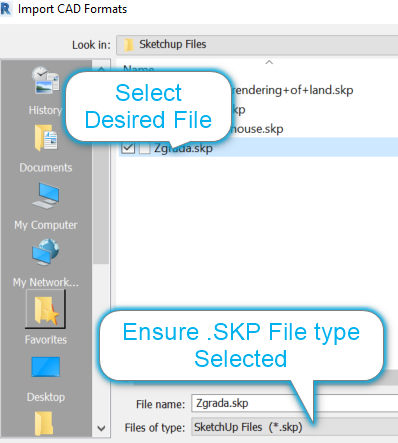Click the Revit application icon in title bar
Viewport: 398px width, 443px height.
(x=6, y=9)
